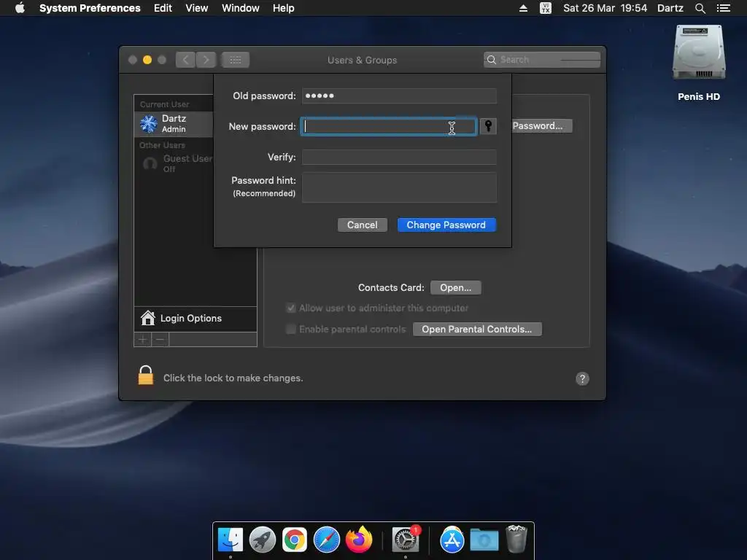This screenshot has height=560, width=747.
Task: Select the Dartz snowflake avatar
Action: tap(149, 124)
